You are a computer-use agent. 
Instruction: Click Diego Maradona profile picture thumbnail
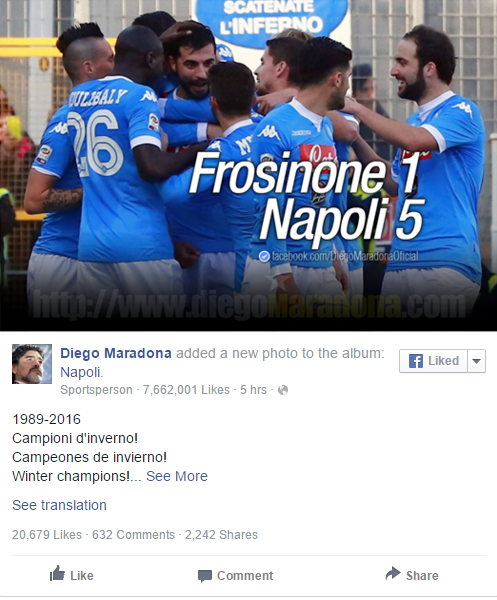point(32,364)
